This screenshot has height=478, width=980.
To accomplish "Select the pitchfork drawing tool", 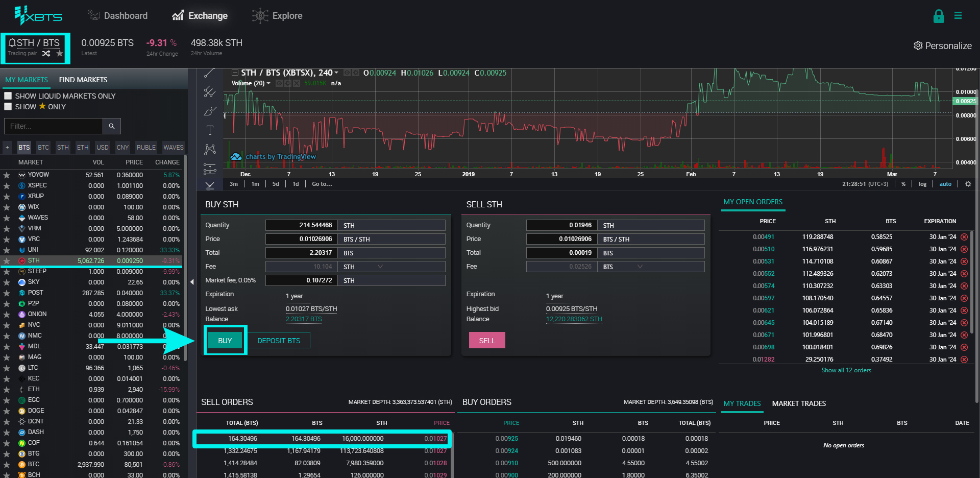I will (x=209, y=92).
